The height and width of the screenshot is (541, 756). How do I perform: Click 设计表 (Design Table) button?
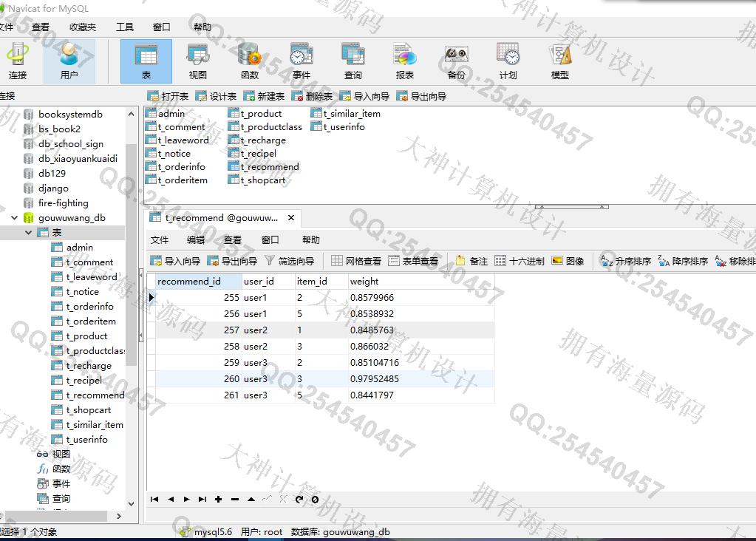click(216, 96)
